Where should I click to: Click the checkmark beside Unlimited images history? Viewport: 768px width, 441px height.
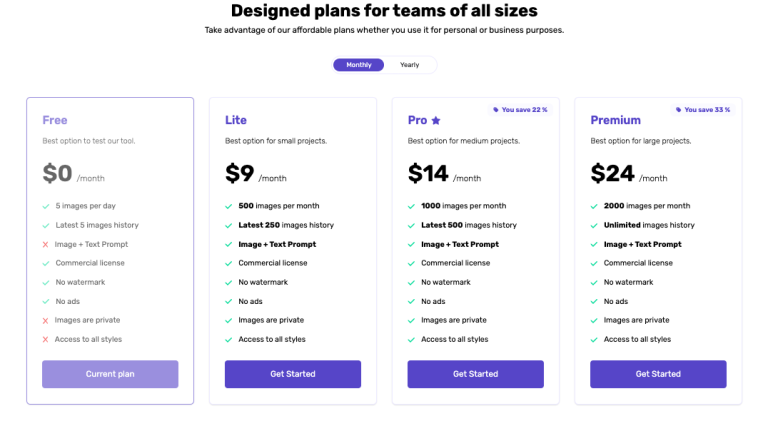[x=594, y=225]
